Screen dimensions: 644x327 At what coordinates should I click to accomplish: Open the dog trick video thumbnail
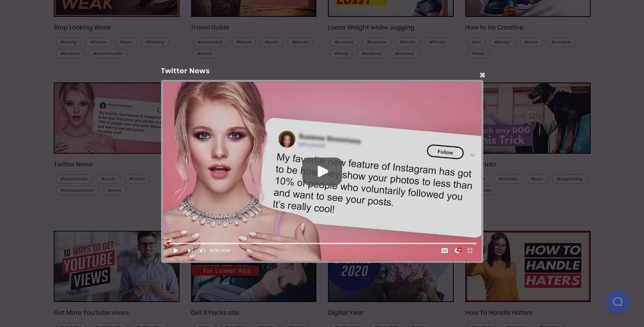tap(537, 118)
